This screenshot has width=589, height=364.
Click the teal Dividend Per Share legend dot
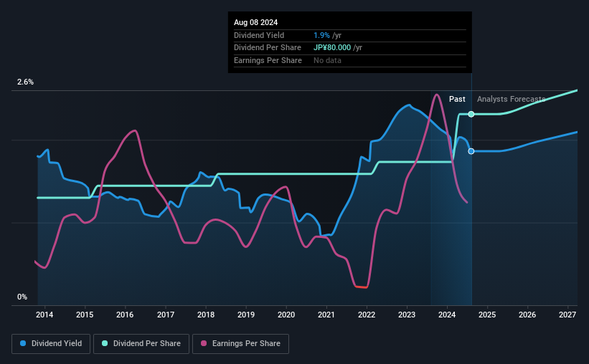105,343
